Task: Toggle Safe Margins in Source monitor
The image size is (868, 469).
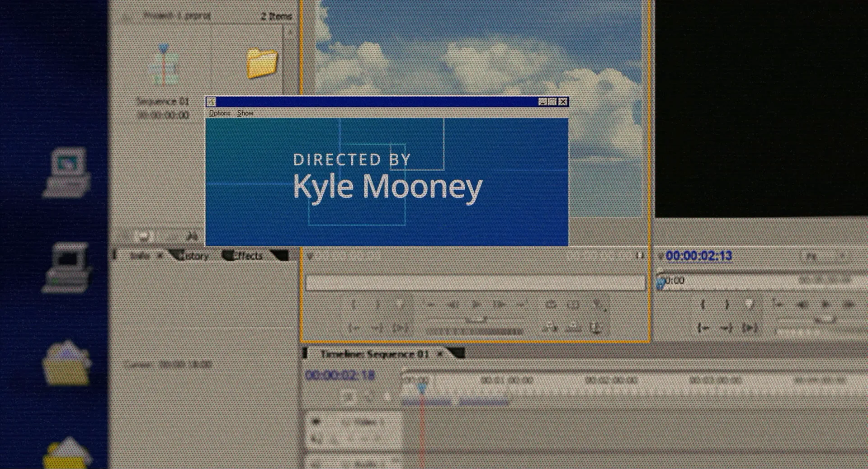Action: click(x=573, y=305)
